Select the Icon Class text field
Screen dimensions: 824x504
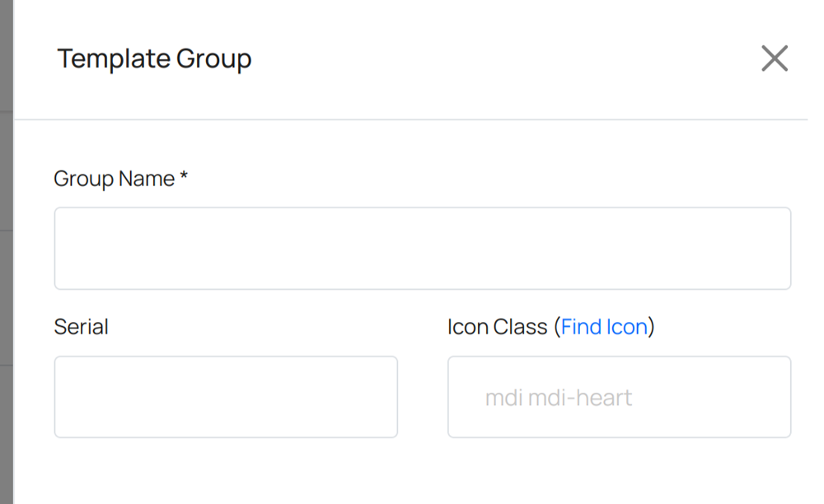(619, 397)
